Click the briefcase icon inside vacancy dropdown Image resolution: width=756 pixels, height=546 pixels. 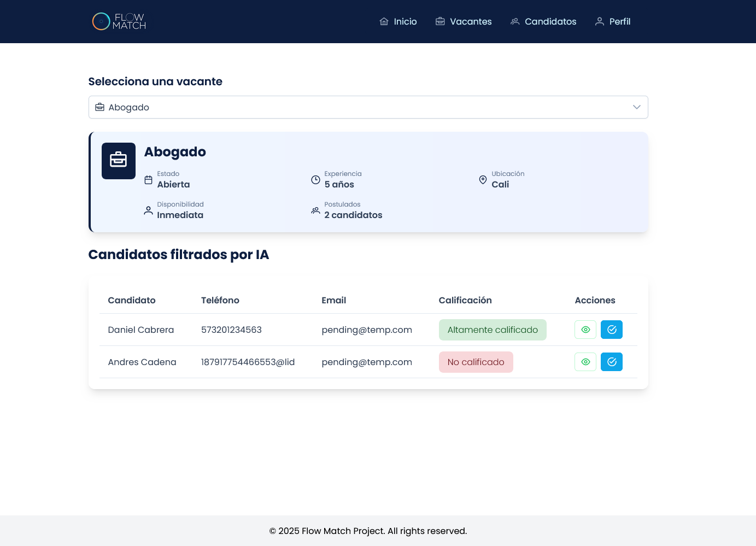tap(100, 107)
